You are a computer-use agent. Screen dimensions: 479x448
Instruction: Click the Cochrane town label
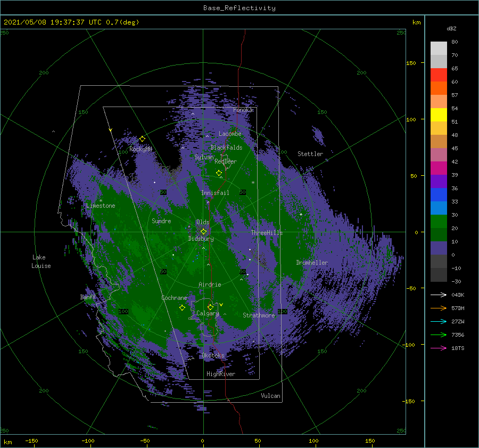[174, 298]
